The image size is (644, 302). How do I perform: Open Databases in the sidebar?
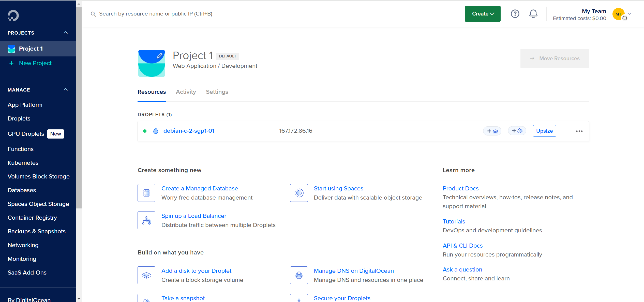pyautogui.click(x=22, y=190)
